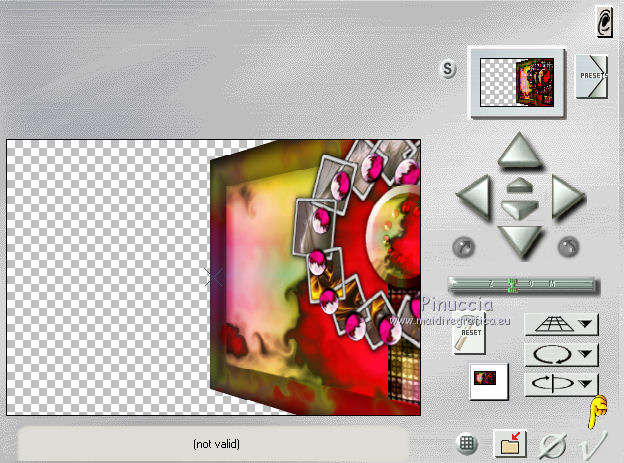Apply with the checkmark button
This screenshot has width=624, height=463.
coord(594,445)
